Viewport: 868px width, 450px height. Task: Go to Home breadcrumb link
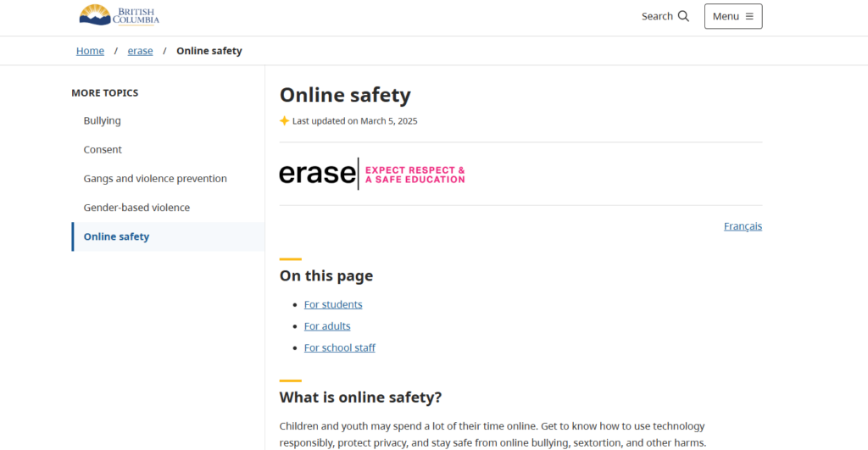pos(90,50)
